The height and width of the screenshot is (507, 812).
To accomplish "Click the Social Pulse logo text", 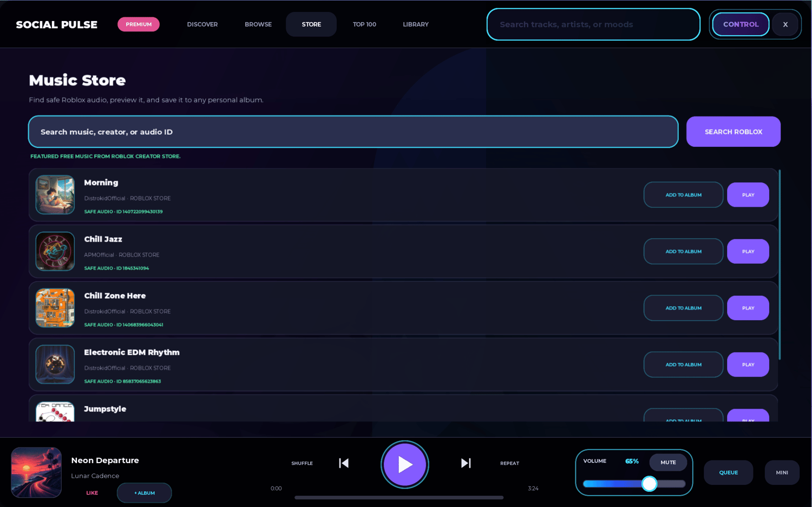I will [x=57, y=24].
